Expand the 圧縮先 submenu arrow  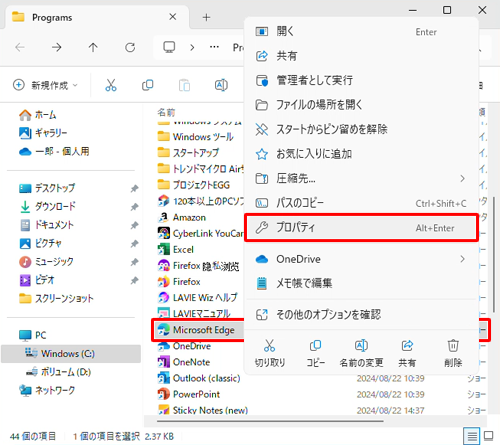pyautogui.click(x=462, y=179)
